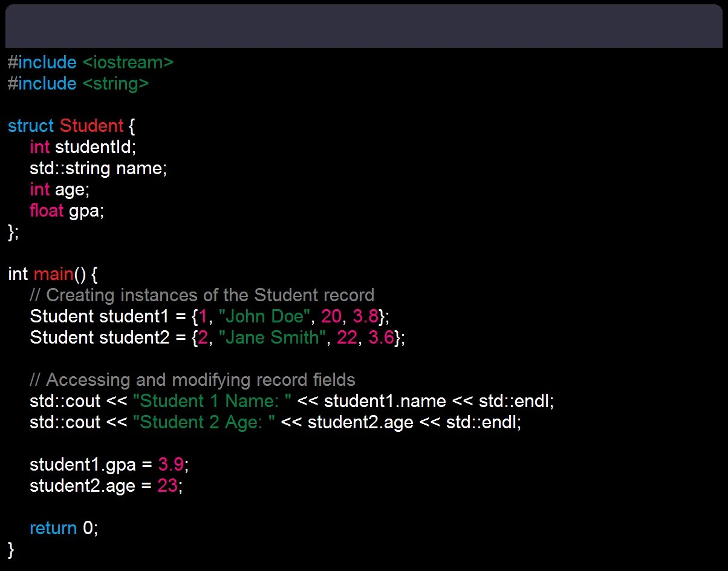Click the 'student2.age = 23;' line
The image size is (728, 571).
106,486
